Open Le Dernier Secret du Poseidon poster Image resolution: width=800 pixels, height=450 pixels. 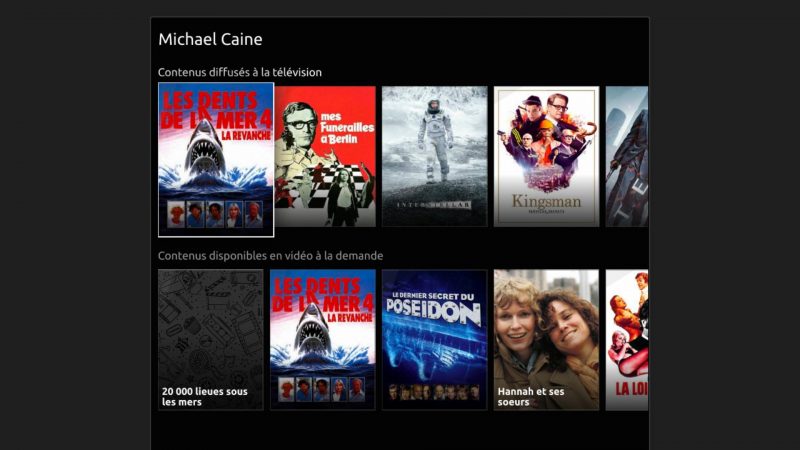pos(435,340)
